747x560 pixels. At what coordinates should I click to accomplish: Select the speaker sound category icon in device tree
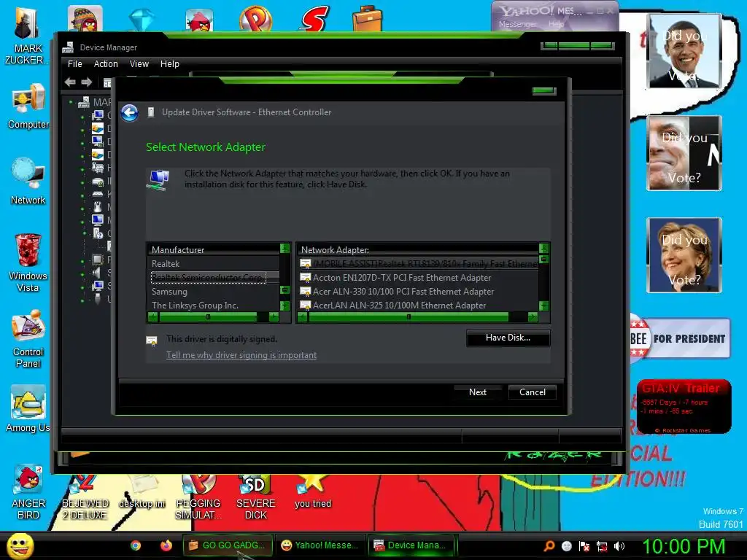[x=97, y=273]
